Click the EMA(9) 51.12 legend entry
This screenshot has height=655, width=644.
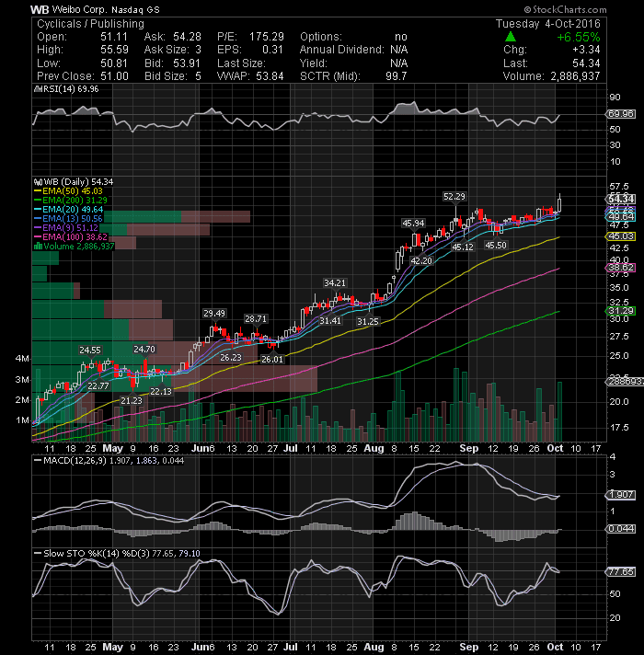66,227
